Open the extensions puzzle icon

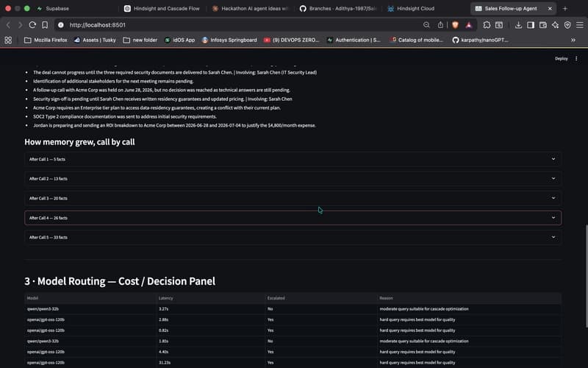487,25
